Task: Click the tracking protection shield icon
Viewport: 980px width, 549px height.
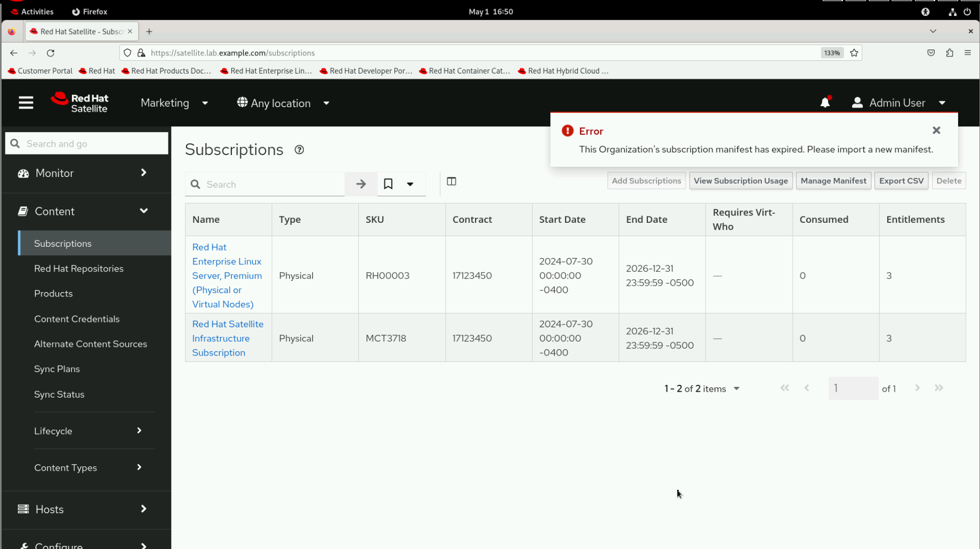Action: (x=127, y=53)
